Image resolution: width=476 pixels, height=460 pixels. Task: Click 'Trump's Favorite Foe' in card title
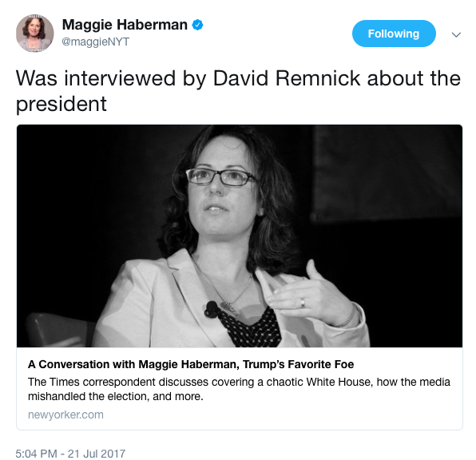click(299, 364)
